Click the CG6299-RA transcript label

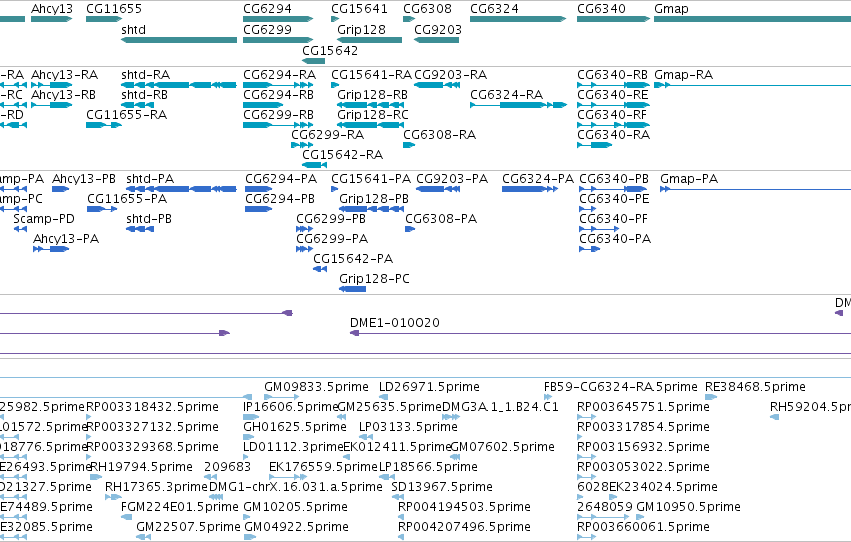[328, 135]
